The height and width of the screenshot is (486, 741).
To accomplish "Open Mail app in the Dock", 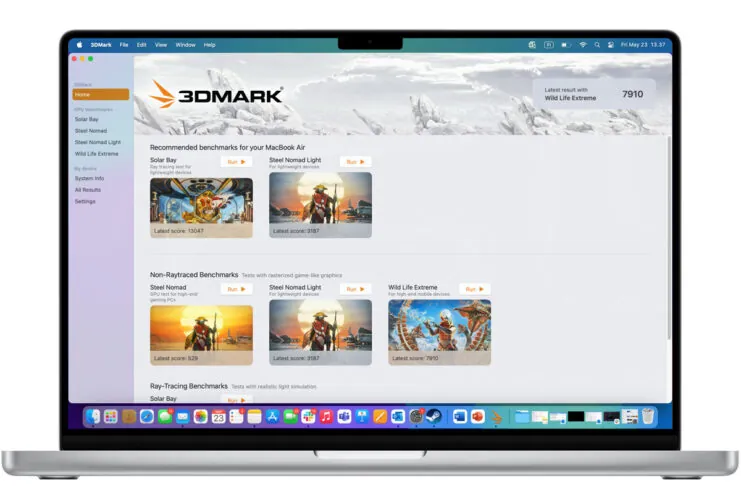I will click(183, 417).
